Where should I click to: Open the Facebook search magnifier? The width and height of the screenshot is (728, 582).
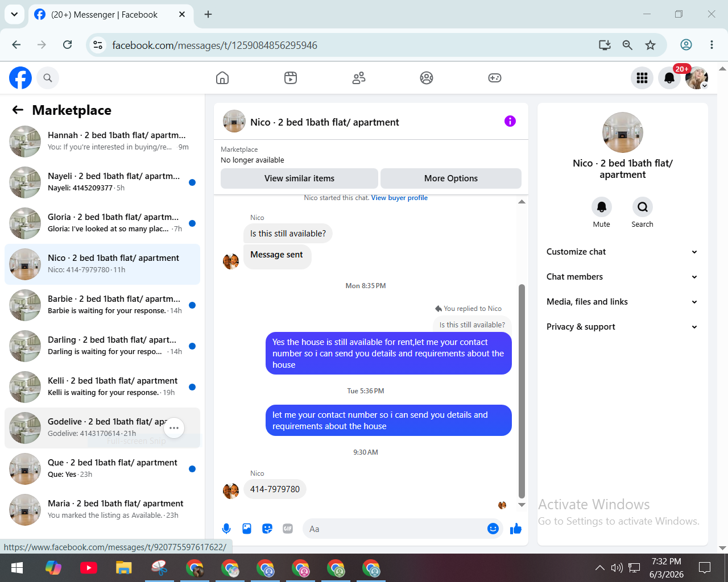48,78
